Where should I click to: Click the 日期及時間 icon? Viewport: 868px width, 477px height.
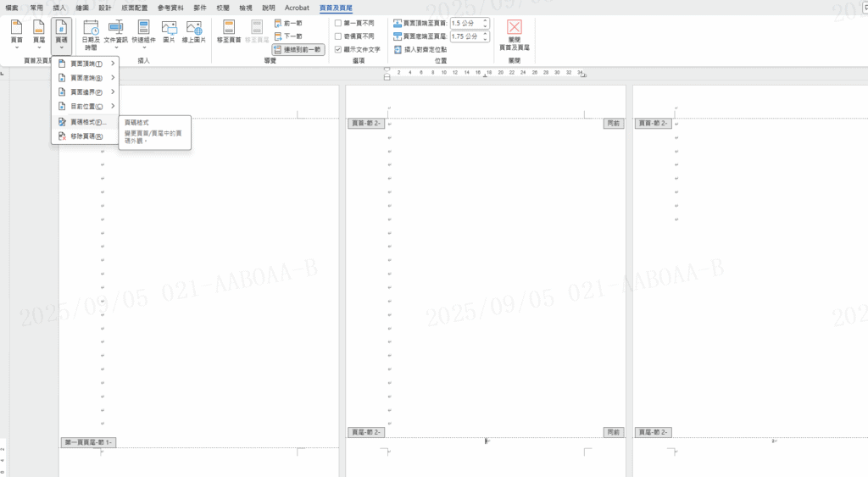click(91, 30)
